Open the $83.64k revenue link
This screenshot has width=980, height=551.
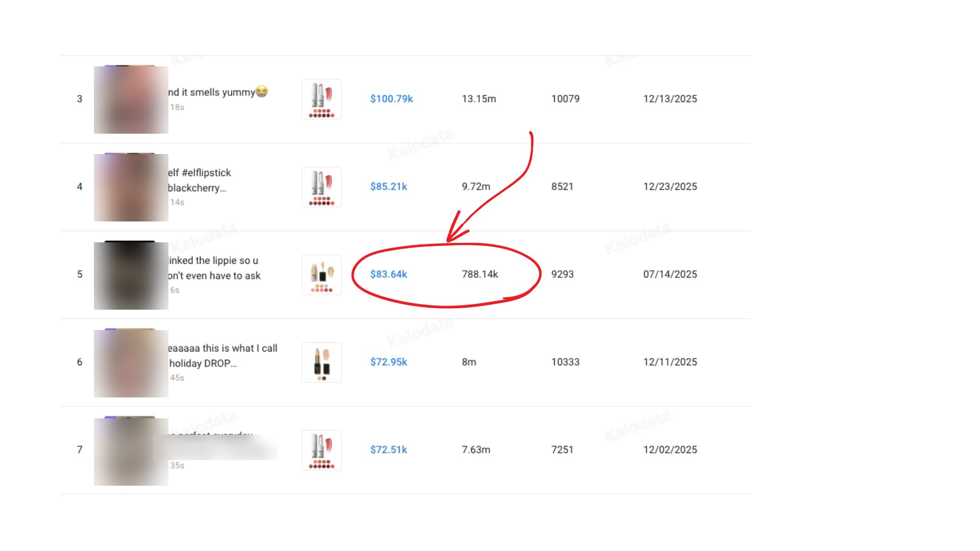(x=388, y=274)
